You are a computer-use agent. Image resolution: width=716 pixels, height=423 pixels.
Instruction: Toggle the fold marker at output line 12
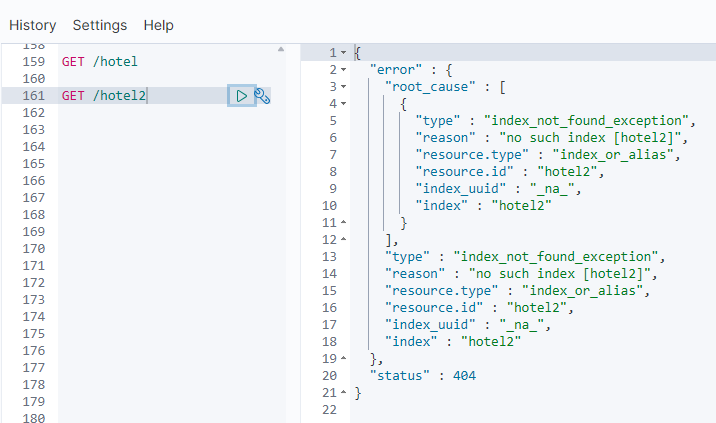pos(343,239)
